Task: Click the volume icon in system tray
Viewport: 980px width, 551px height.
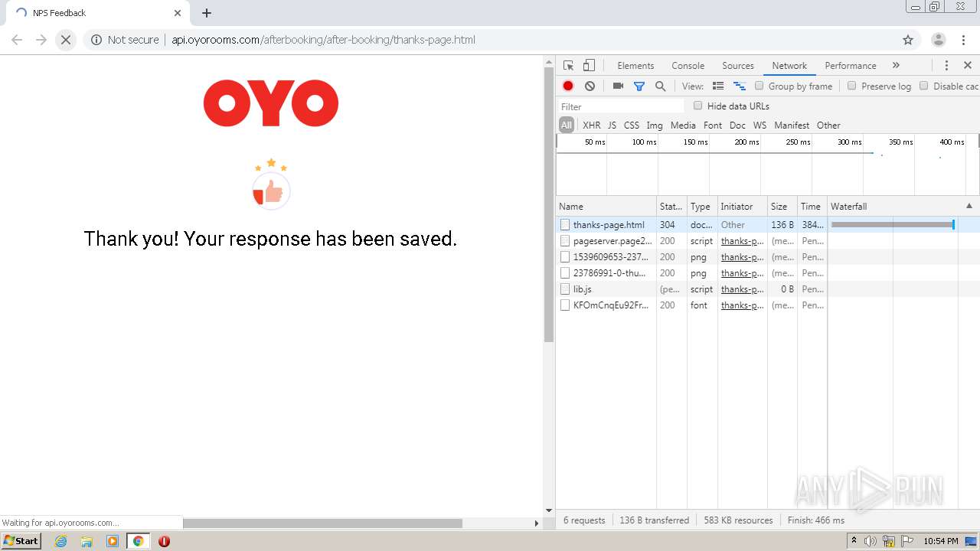Action: 871,541
